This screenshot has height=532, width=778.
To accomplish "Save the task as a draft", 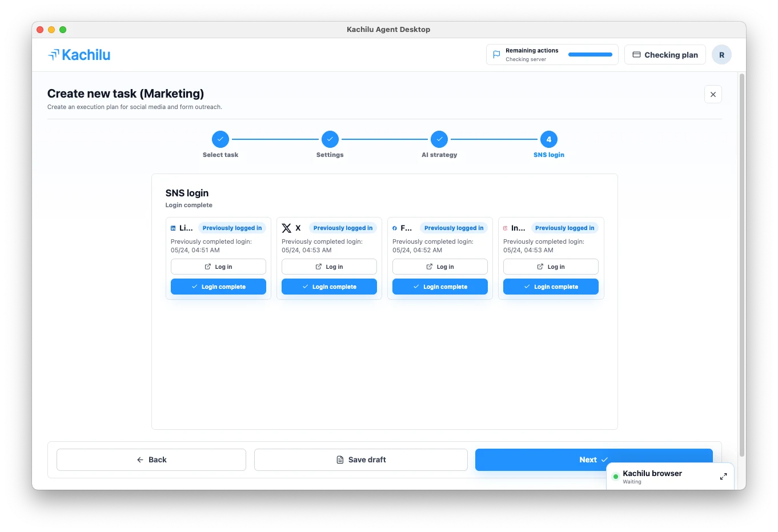I will point(361,460).
